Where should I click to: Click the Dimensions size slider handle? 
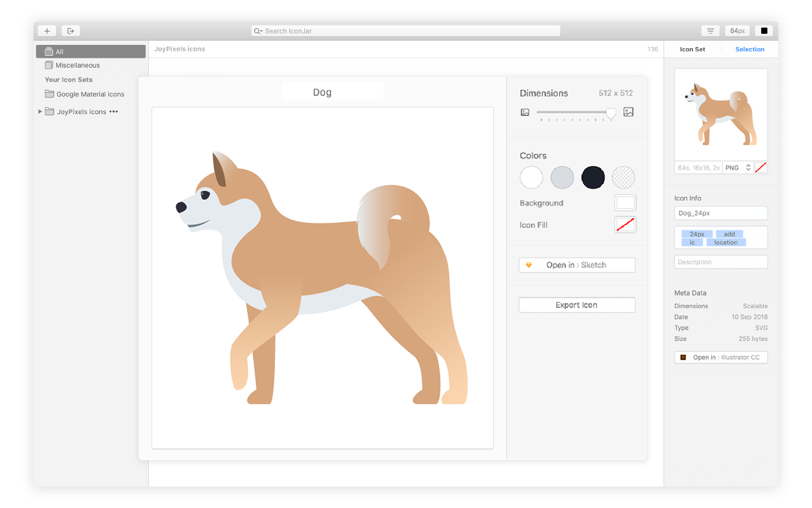click(611, 113)
